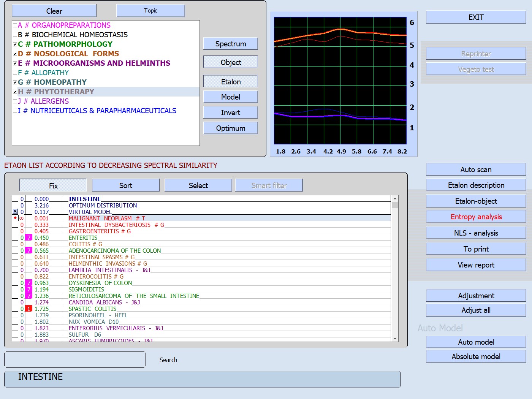Check the A # ORGANOPREPARATIONS checkbox

click(15, 25)
